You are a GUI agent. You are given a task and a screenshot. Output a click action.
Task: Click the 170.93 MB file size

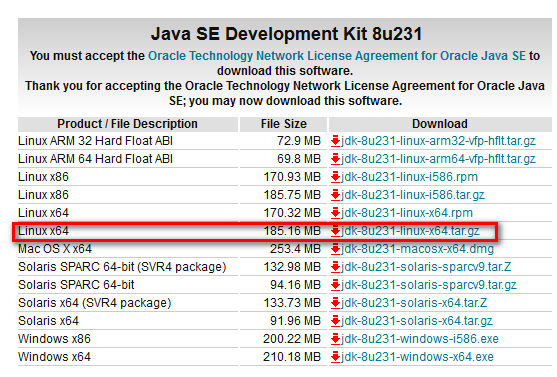tap(292, 177)
